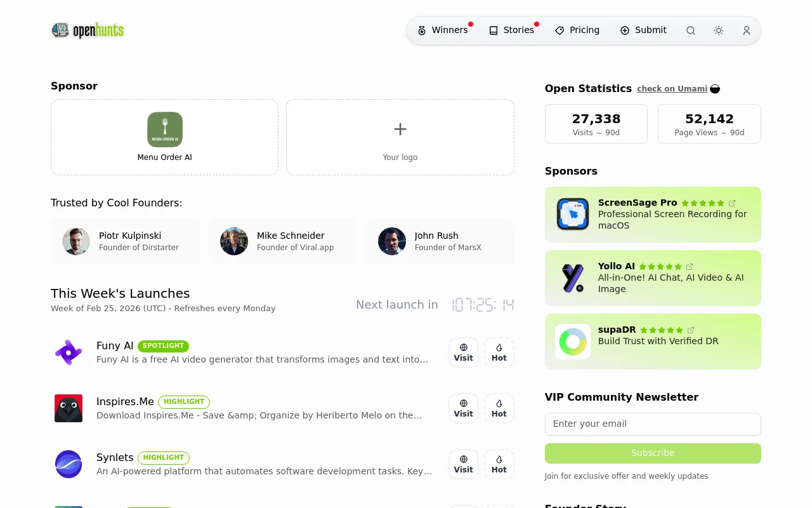Click the SPOTLIGHT badge beside Funy AI
The height and width of the screenshot is (508, 812).
click(163, 346)
